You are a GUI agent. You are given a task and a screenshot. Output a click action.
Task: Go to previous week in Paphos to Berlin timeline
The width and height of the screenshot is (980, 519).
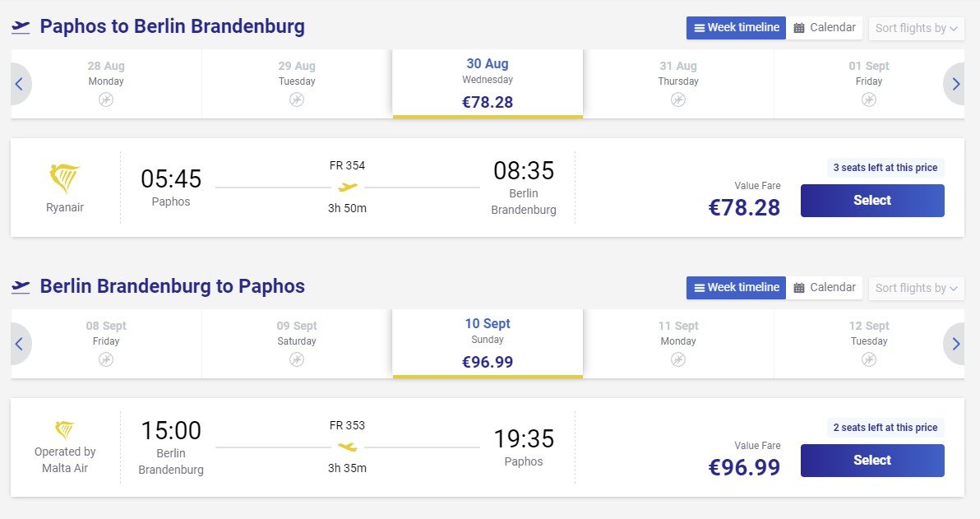pyautogui.click(x=20, y=84)
